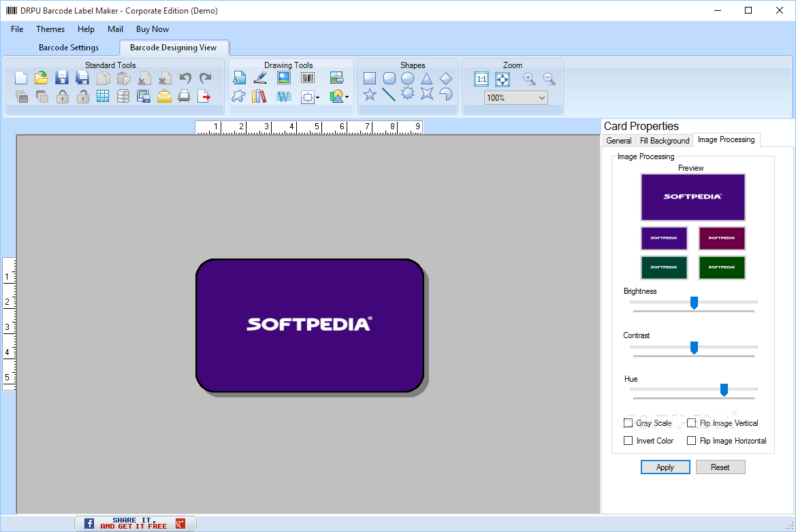796x532 pixels.
Task: Lock the selected object
Action: [62, 97]
